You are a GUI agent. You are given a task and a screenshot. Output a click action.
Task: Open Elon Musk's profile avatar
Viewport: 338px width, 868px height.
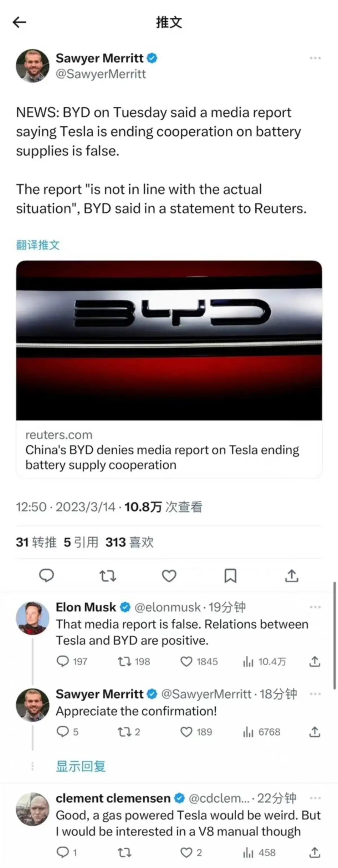(x=33, y=618)
